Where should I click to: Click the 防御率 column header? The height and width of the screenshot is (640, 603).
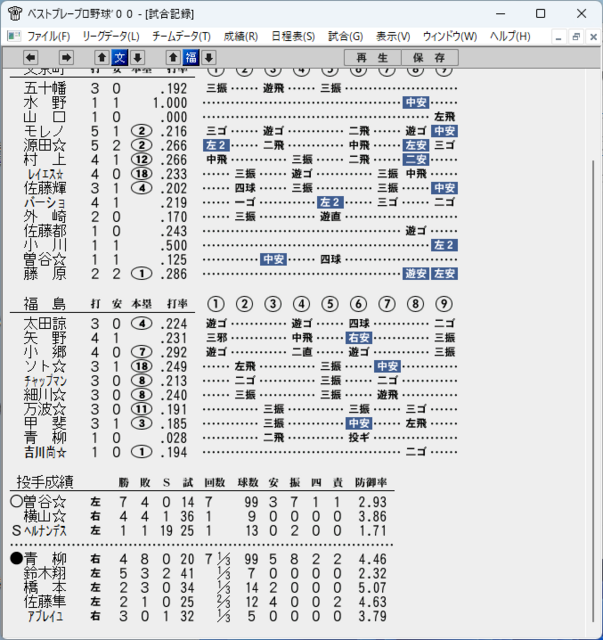pos(371,483)
